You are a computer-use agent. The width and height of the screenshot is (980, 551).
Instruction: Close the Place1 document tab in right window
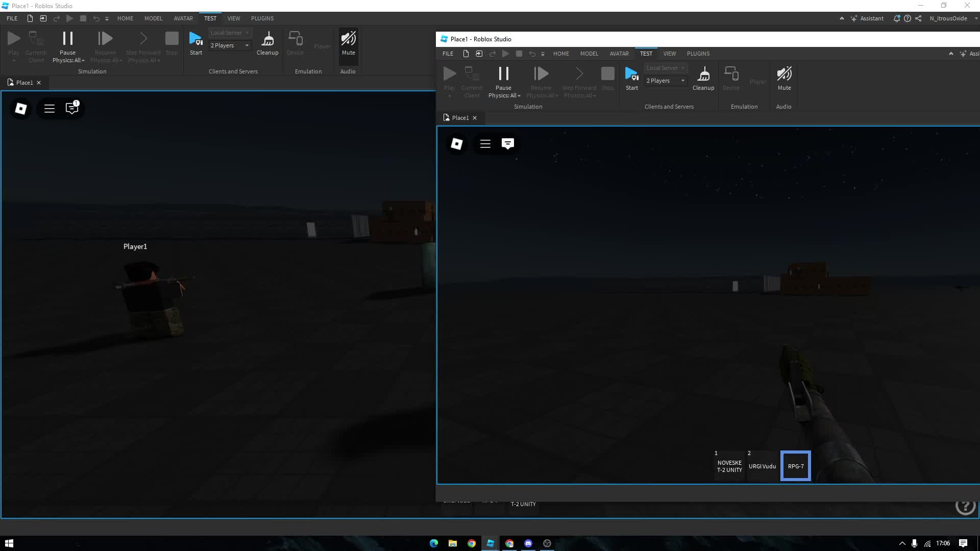(x=475, y=118)
